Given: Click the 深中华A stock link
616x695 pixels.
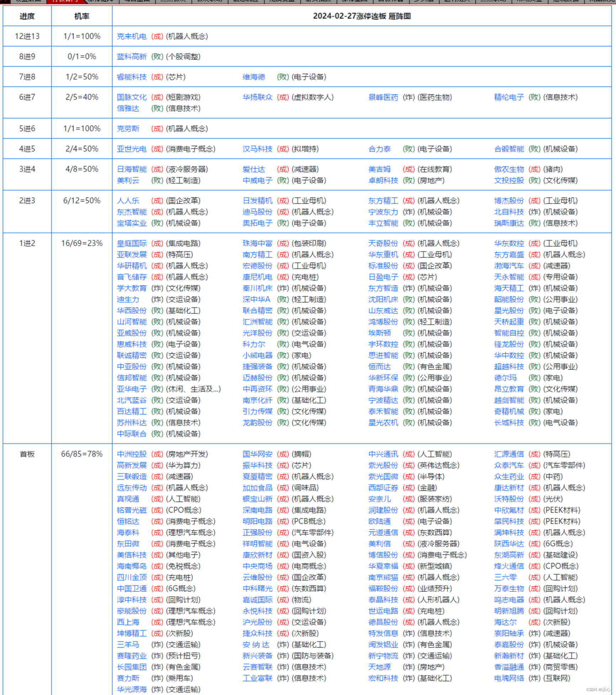Looking at the screenshot, I should [x=256, y=299].
